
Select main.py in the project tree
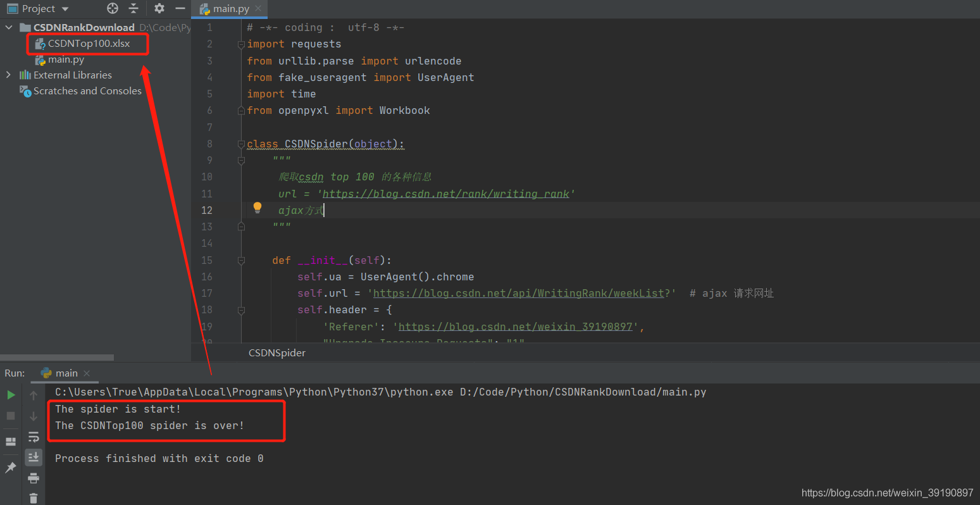(x=66, y=59)
